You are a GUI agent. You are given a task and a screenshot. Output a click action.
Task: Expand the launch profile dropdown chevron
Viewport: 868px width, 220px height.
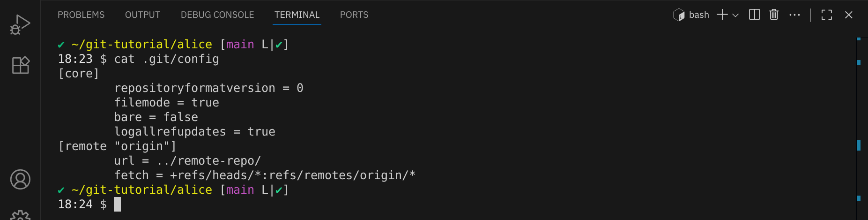735,15
